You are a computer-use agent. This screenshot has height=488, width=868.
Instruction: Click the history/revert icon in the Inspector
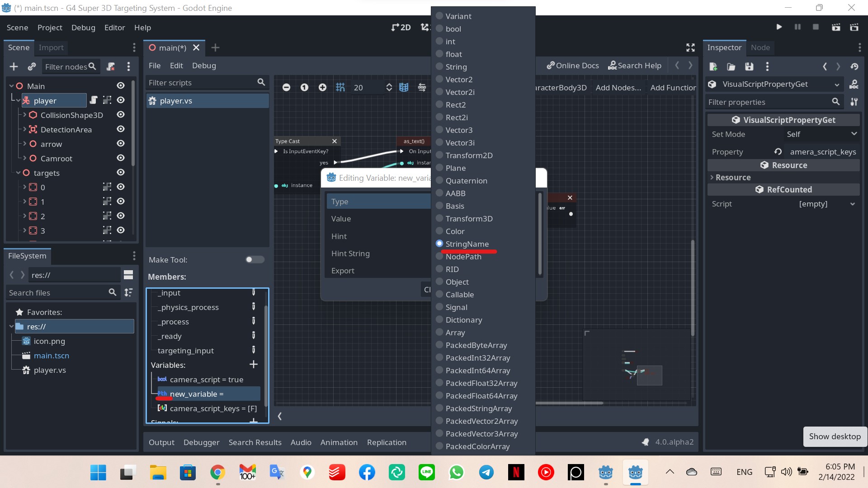click(x=854, y=66)
